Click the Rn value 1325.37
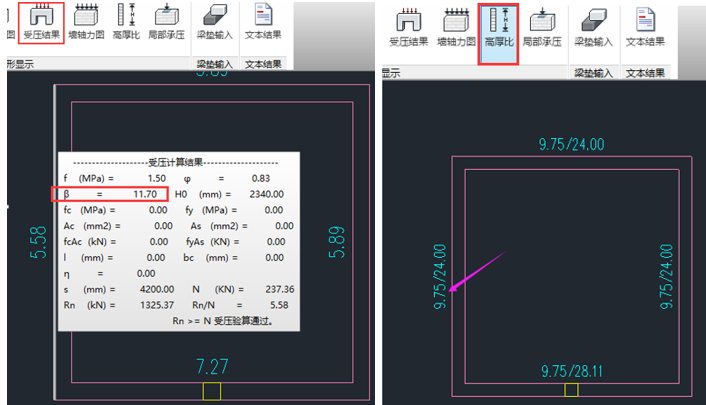This screenshot has width=706, height=405. pyautogui.click(x=157, y=305)
